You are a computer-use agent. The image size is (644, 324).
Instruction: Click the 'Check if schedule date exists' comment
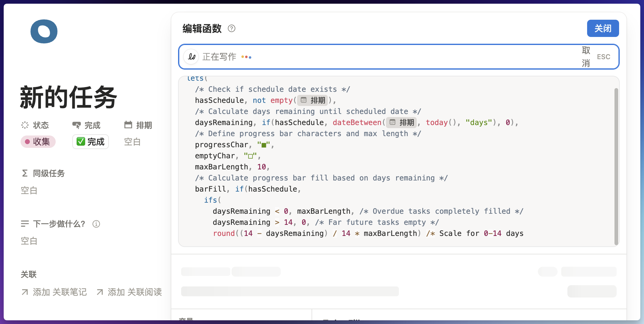tap(272, 89)
